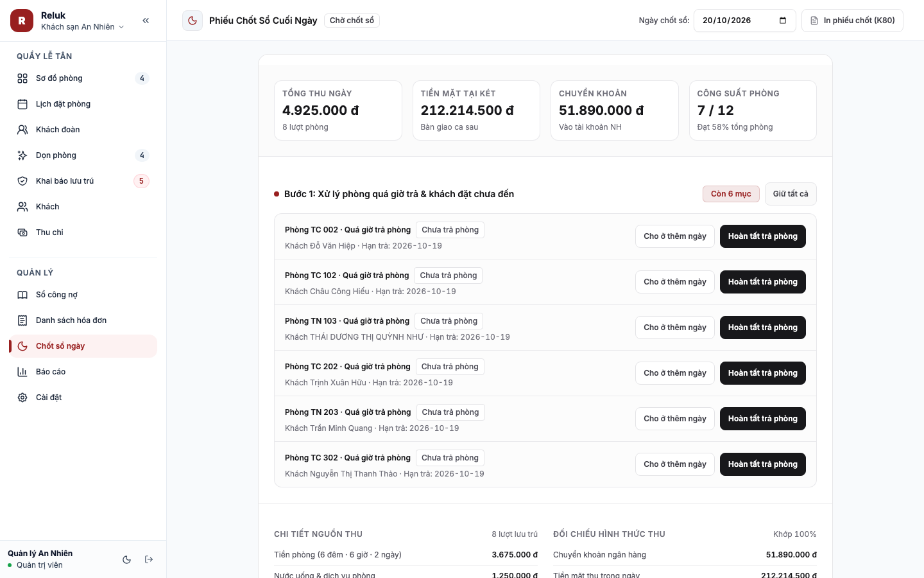924x578 pixels.
Task: Open Lịch đặt phòng calendar icon
Action: [22, 104]
